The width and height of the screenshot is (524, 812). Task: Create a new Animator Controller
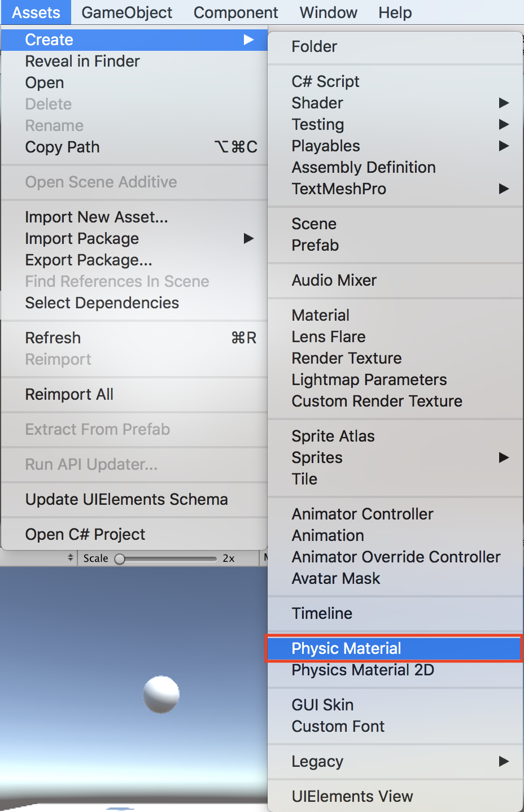pos(363,514)
